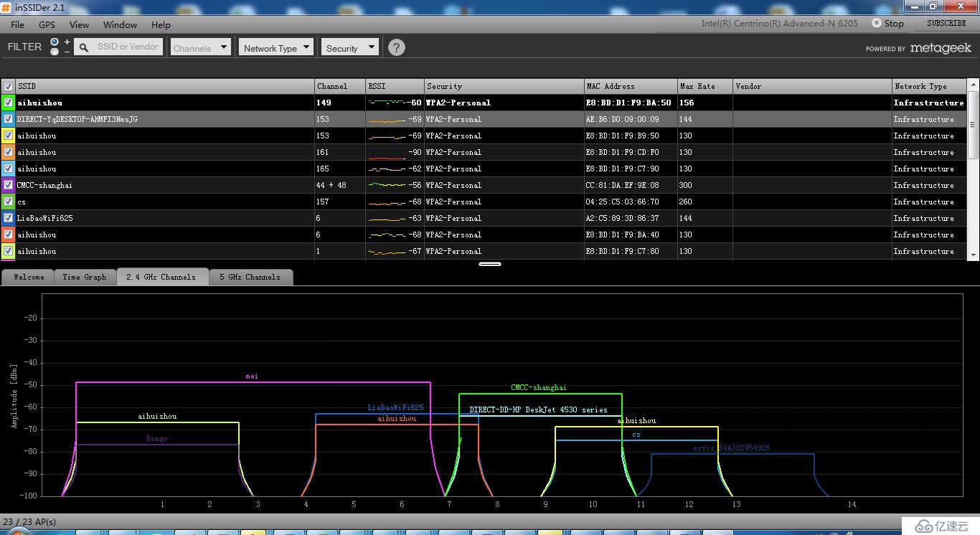Select the include filter radio button (+)

pos(55,42)
